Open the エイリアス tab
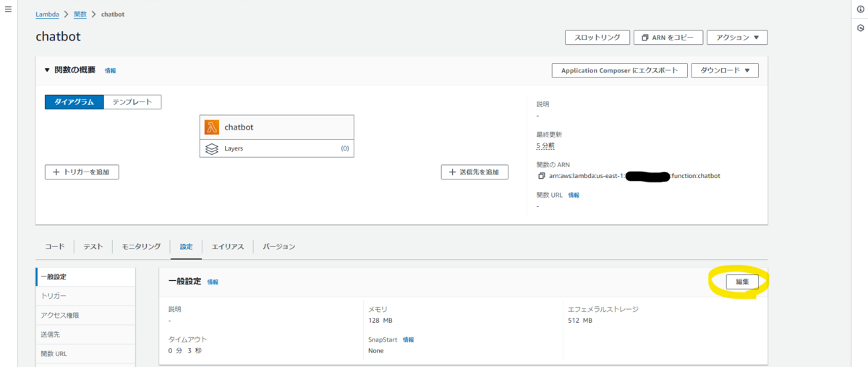Viewport: 868px width, 367px height. click(228, 247)
